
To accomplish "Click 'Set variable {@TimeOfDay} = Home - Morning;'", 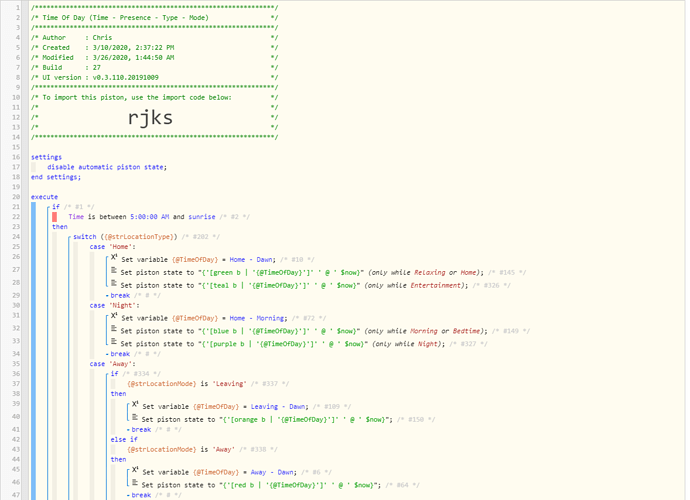I will point(204,318).
